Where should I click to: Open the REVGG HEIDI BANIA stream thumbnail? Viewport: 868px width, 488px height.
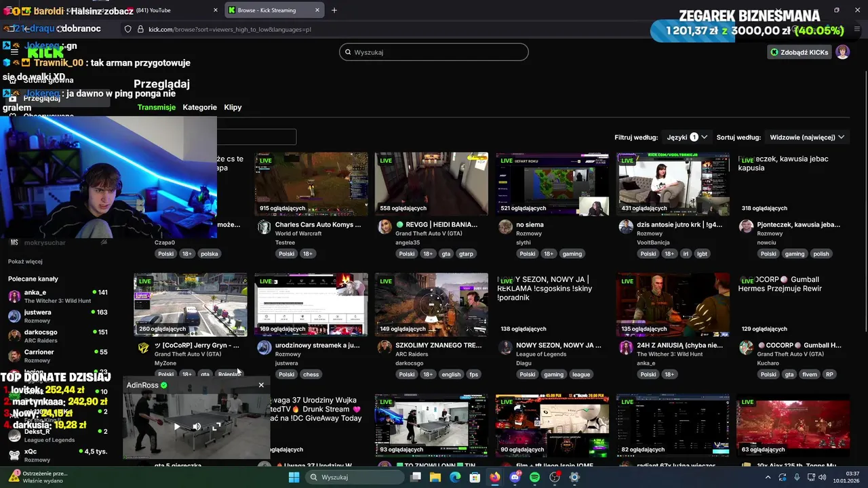[431, 184]
